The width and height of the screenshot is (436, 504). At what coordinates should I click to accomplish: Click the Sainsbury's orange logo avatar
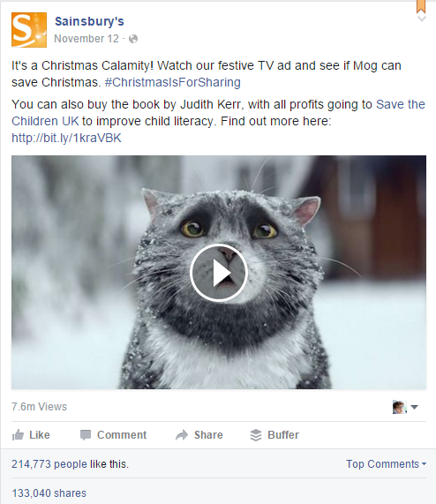coord(29,30)
